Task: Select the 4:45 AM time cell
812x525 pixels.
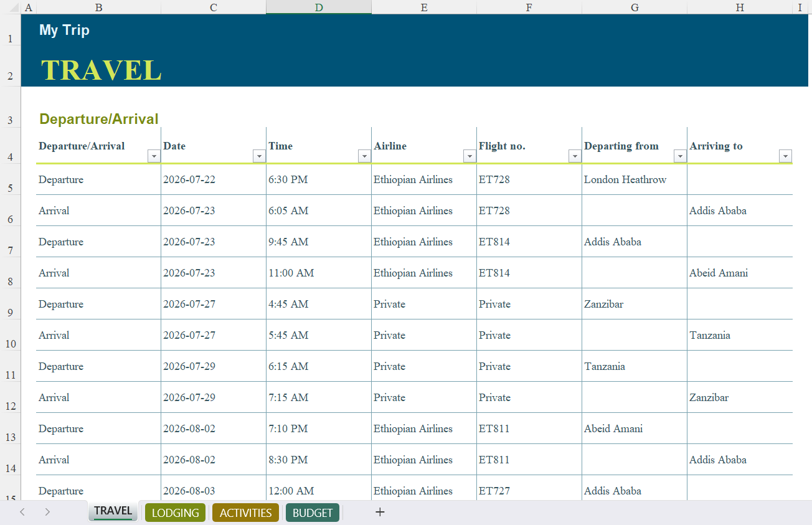Action: point(319,305)
